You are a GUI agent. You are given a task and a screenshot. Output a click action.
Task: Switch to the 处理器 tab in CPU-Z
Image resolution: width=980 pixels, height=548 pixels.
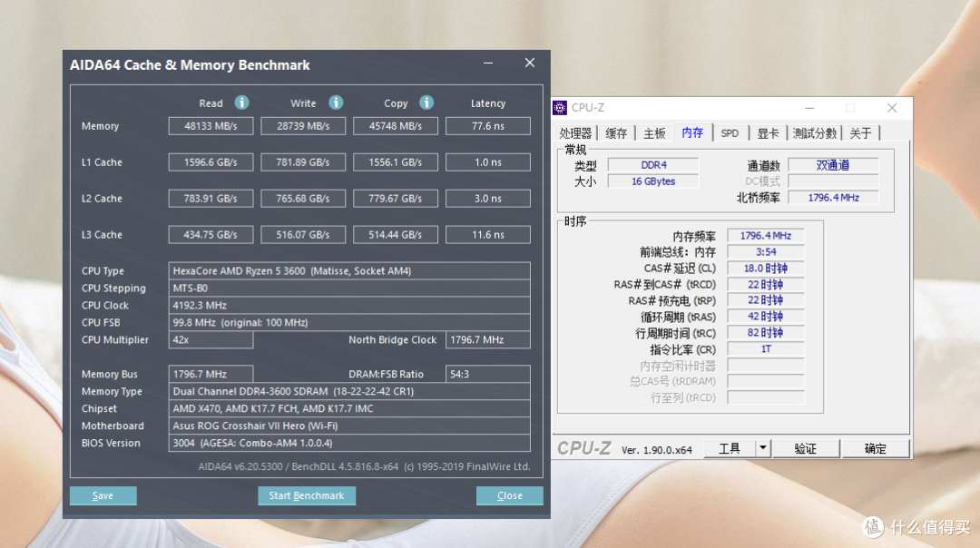click(575, 133)
